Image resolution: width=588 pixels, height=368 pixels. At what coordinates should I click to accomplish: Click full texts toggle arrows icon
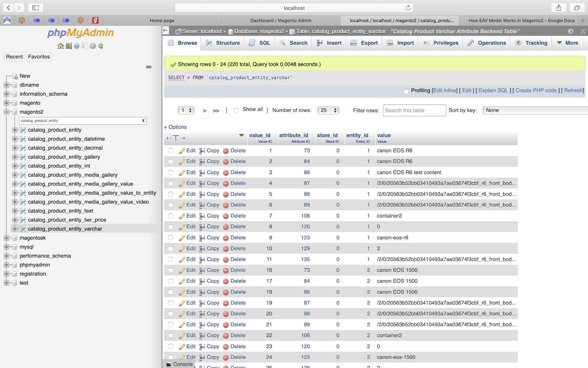click(176, 138)
